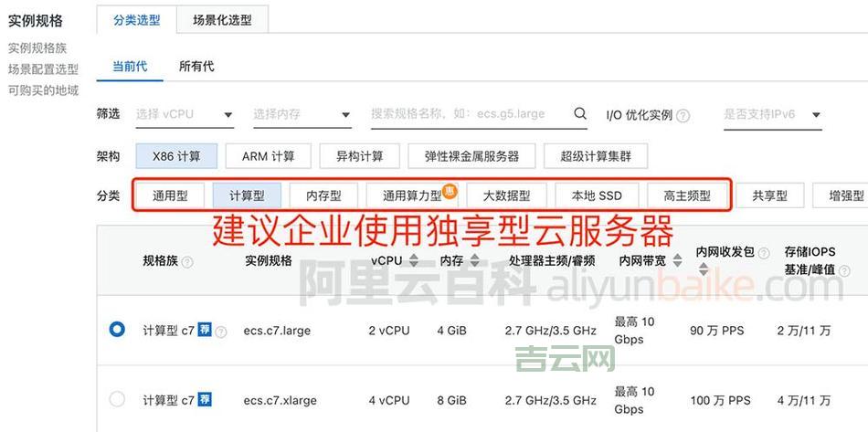Sort by 内存 column arrows
This screenshot has height=432, width=868.
(x=474, y=260)
